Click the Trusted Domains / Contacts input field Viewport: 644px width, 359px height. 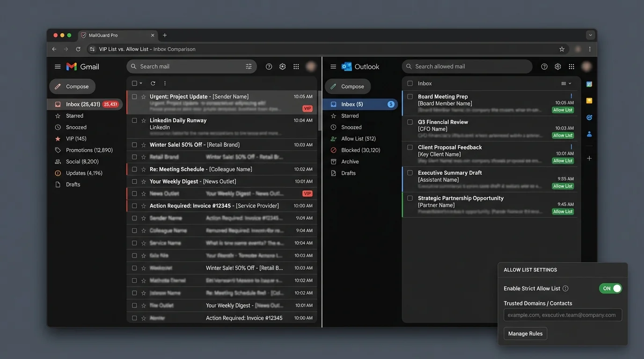563,315
